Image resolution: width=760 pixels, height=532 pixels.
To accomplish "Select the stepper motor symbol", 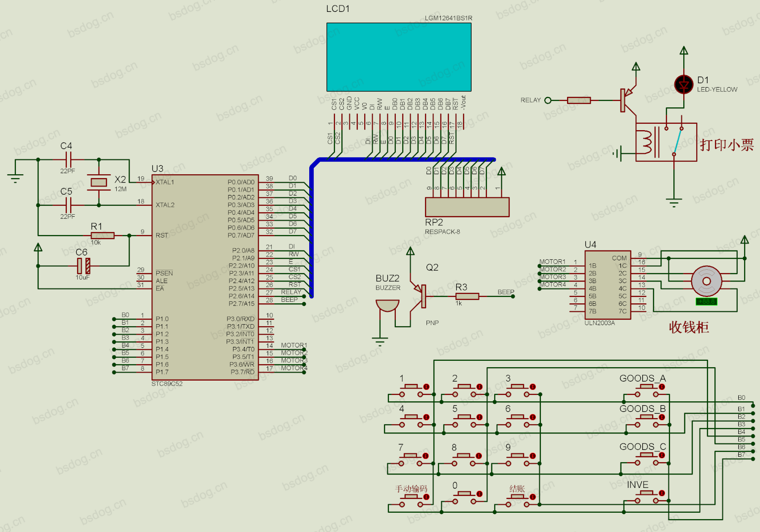I will pos(707,281).
